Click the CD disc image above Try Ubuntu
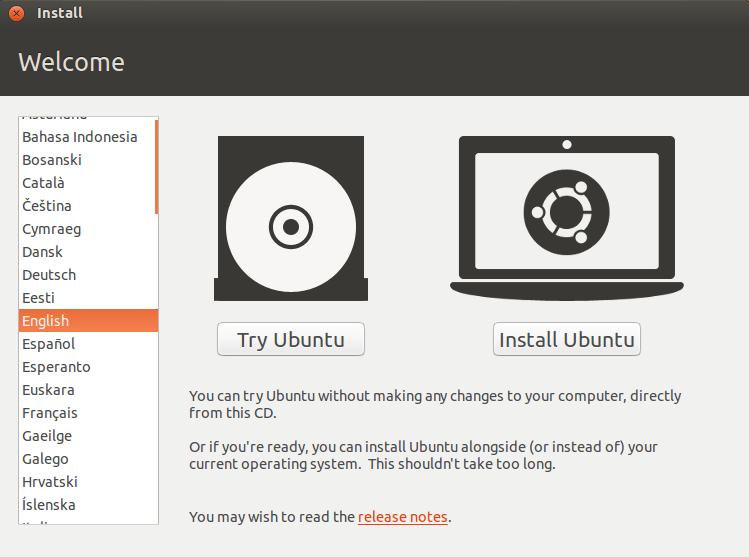Image resolution: width=749 pixels, height=557 pixels. (290, 218)
